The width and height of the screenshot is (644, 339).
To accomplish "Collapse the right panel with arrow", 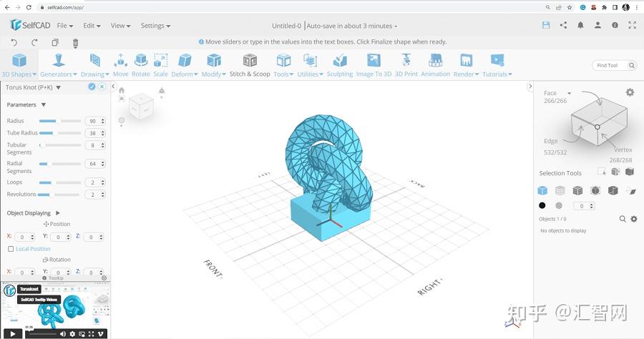I will point(530,87).
